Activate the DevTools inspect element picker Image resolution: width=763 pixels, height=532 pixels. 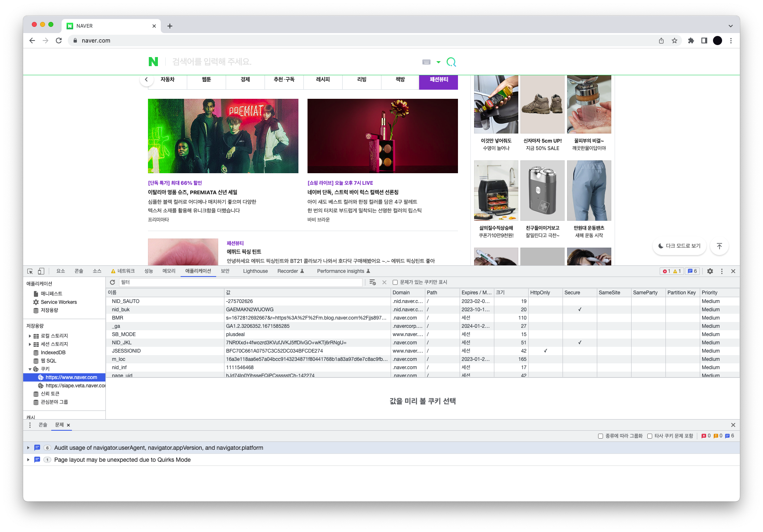(30, 271)
